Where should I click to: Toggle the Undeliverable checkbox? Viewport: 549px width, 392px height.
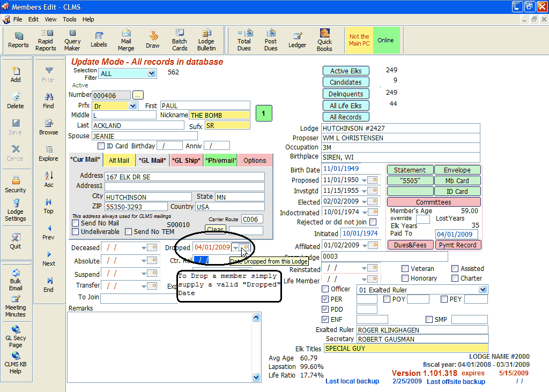pyautogui.click(x=76, y=232)
